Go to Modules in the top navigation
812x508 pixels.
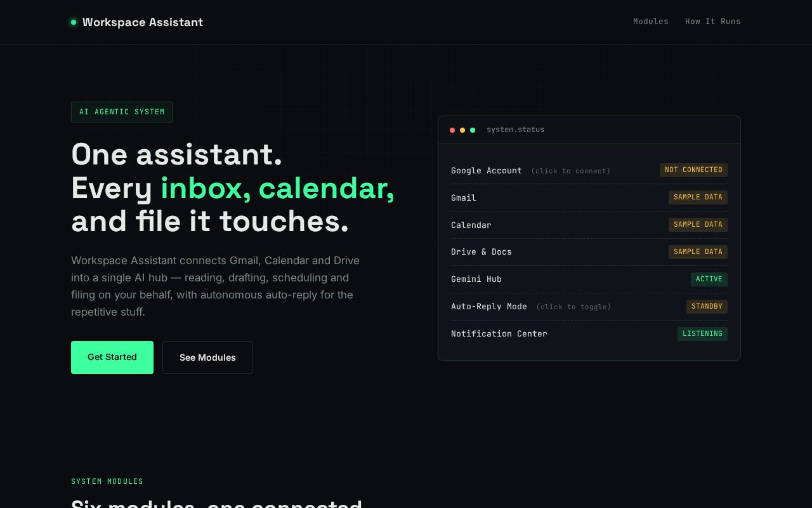[x=651, y=22]
